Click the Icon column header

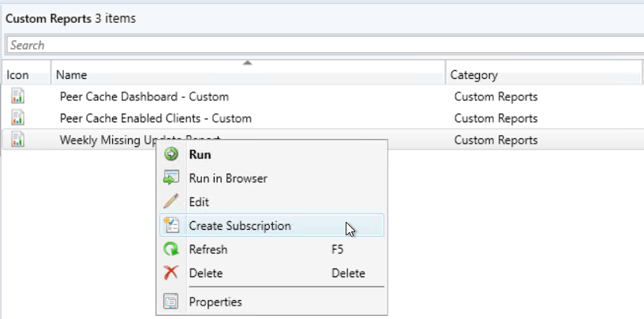coord(18,75)
